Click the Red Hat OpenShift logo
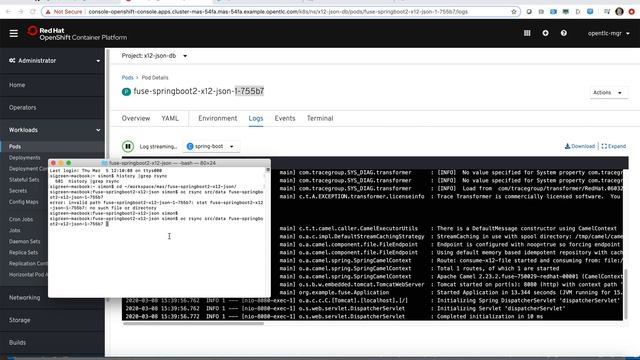 coord(77,33)
